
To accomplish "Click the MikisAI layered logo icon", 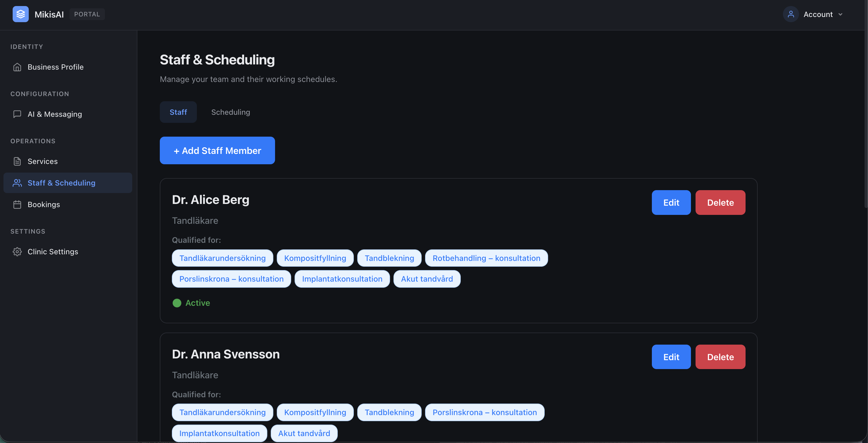I will [21, 14].
